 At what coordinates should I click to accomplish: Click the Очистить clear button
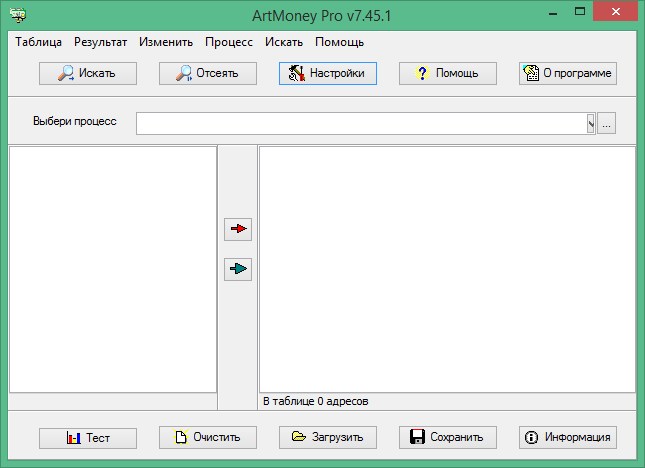tap(208, 437)
